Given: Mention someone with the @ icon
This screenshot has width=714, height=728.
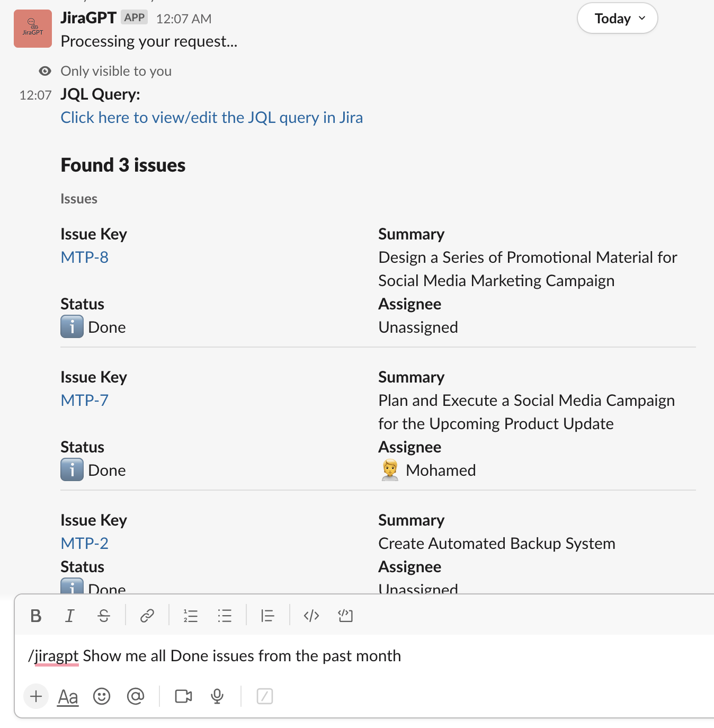Looking at the screenshot, I should point(136,696).
